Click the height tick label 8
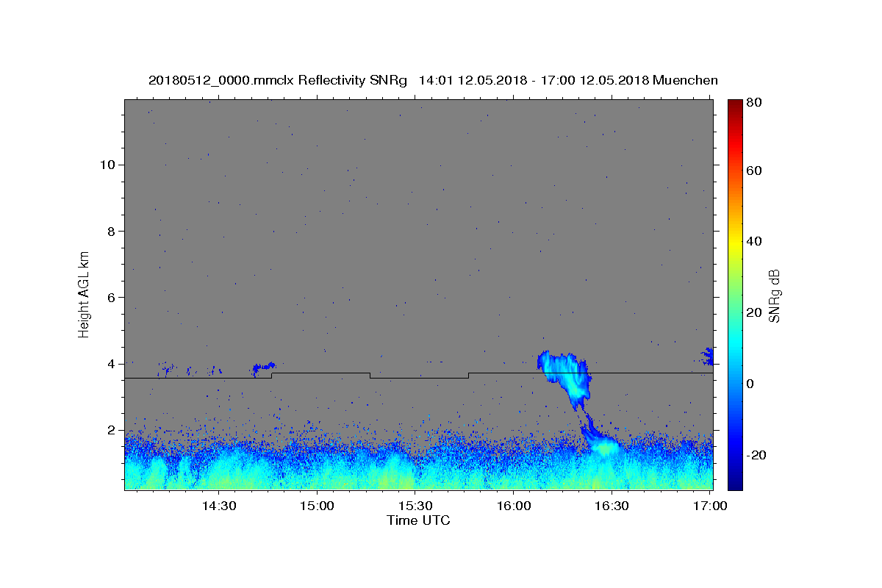 tap(112, 231)
